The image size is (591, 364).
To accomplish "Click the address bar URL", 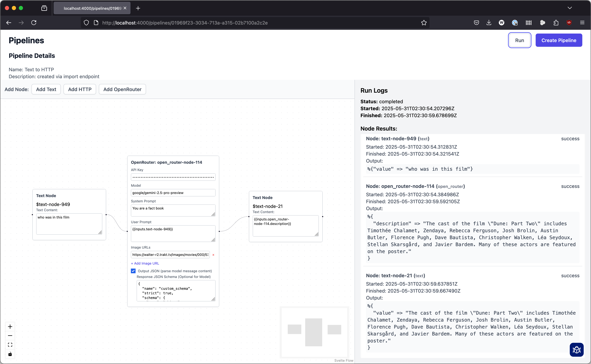I will pos(185,23).
